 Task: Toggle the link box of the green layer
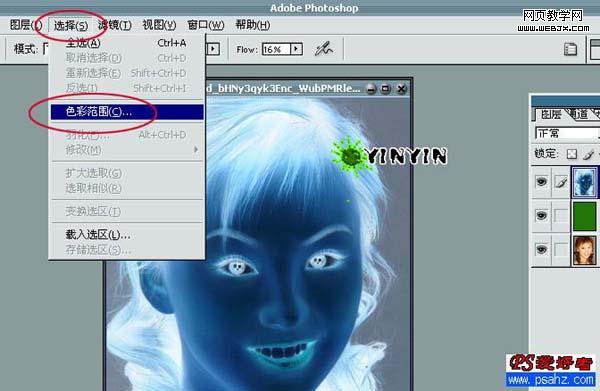[x=561, y=215]
